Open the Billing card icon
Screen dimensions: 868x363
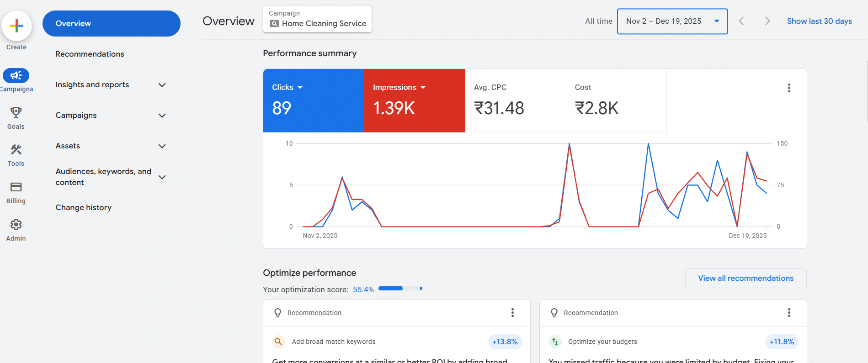[x=16, y=187]
